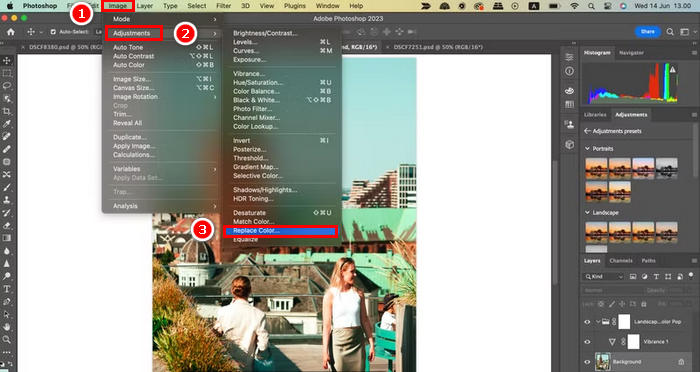Click histogram cached data warning triangle
The image size is (700, 372).
pyautogui.click(x=673, y=70)
